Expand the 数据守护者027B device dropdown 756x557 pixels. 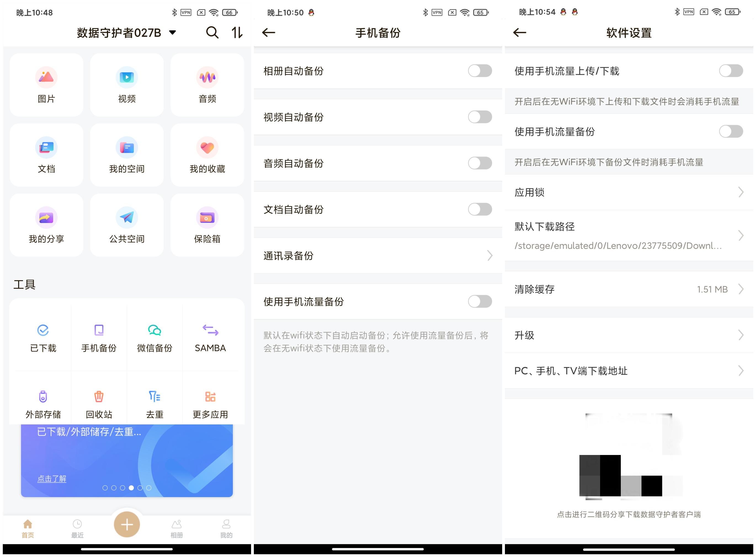(x=172, y=33)
